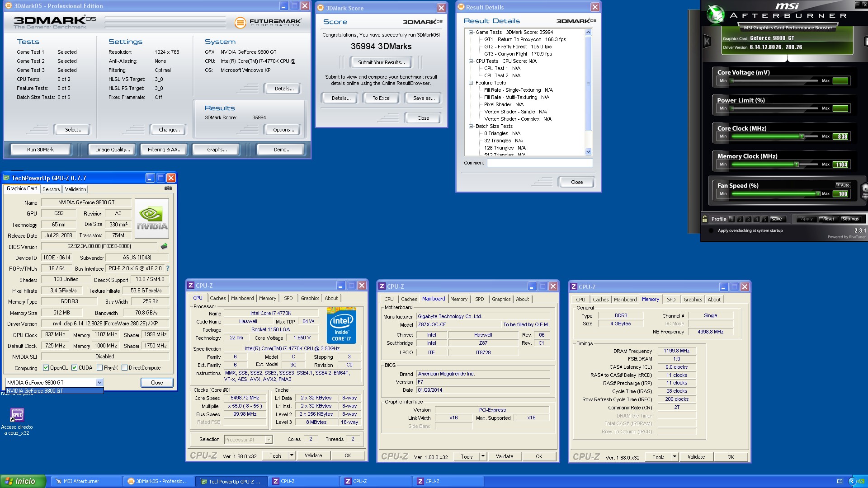The height and width of the screenshot is (488, 868).
Task: Open Tools dropdown arrow in CPU-Z Memory window
Action: [675, 457]
